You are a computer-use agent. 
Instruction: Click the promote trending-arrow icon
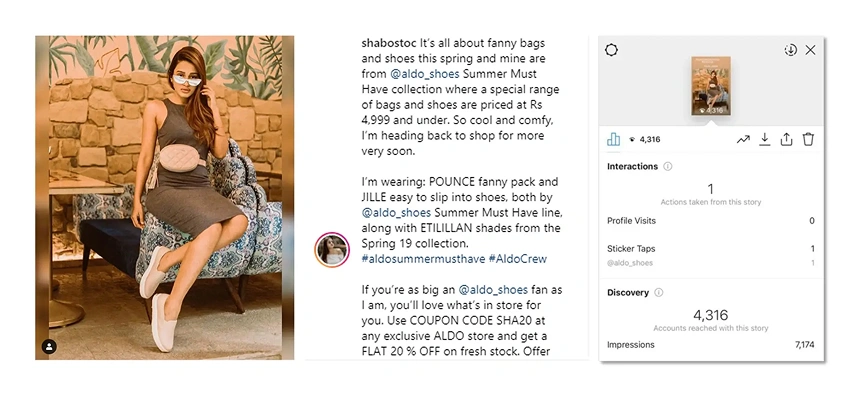click(743, 140)
